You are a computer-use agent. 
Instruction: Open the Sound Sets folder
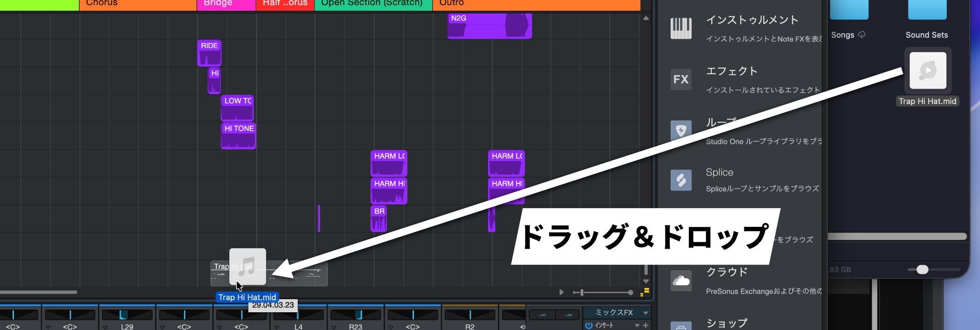927,9
